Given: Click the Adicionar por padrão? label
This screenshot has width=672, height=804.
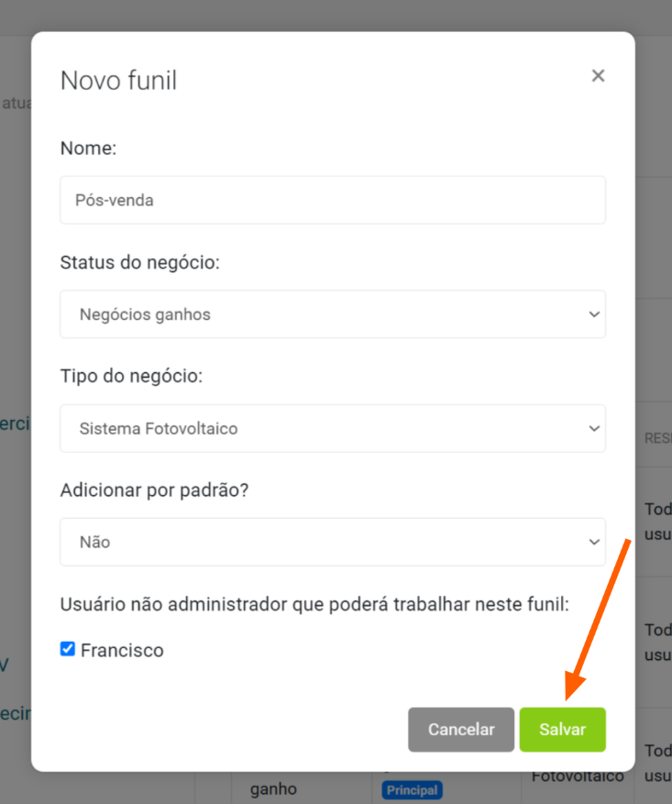Looking at the screenshot, I should pyautogui.click(x=154, y=490).
